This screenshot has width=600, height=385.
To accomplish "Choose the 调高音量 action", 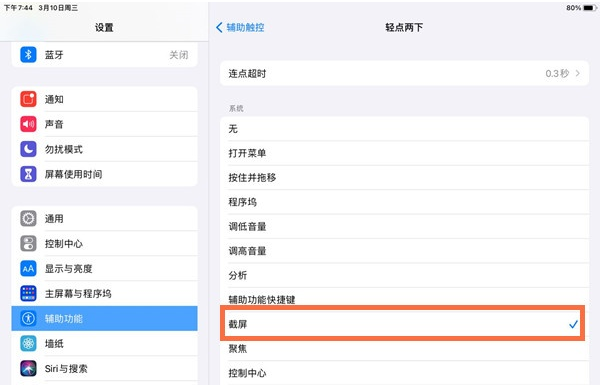I will point(404,251).
